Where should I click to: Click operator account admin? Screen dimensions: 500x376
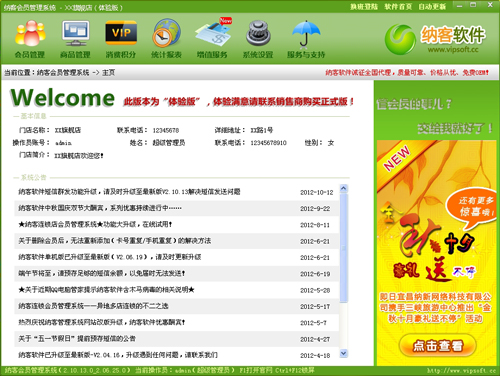pos(63,143)
